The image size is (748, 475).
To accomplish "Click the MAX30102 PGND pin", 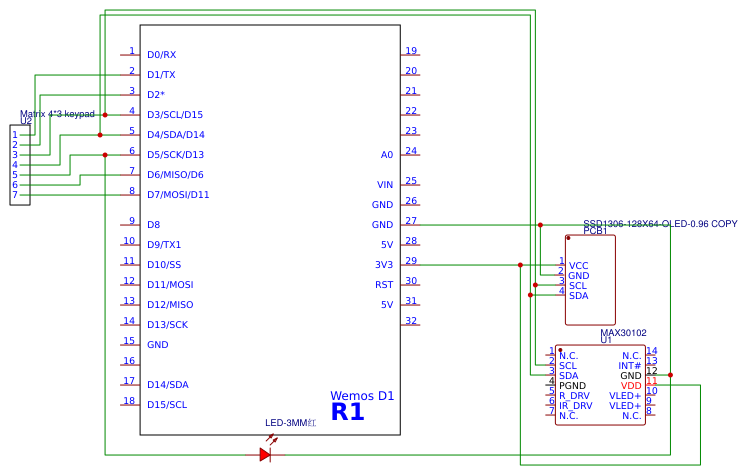I will pos(572,386).
